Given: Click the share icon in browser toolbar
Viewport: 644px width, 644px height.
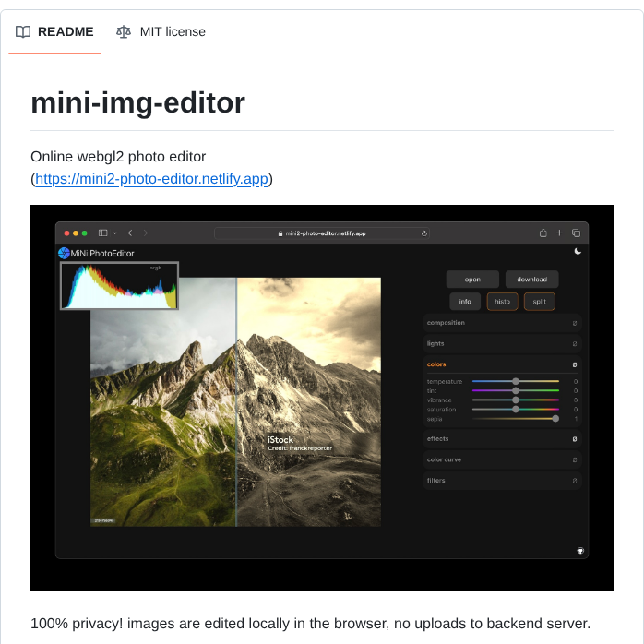Looking at the screenshot, I should click(x=543, y=233).
